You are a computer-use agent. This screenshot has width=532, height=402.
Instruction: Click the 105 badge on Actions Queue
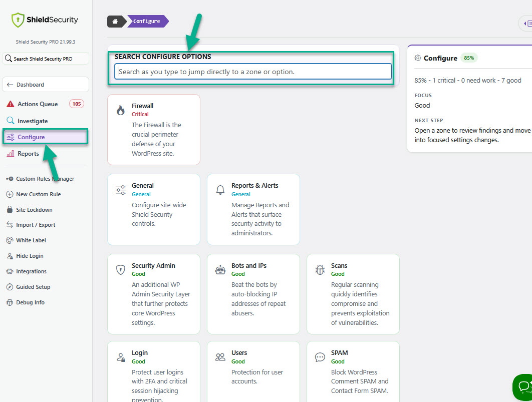pyautogui.click(x=77, y=104)
